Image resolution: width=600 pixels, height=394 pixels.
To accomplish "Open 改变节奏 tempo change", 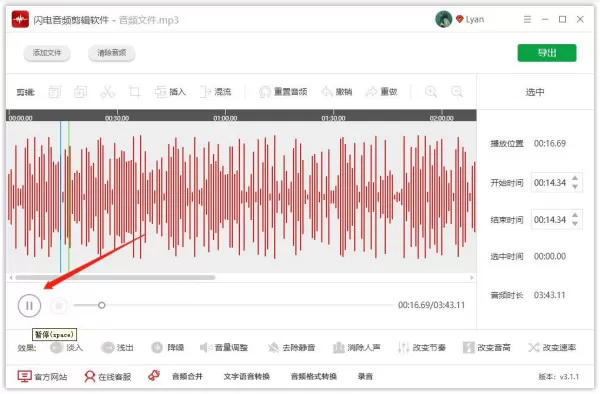I will click(422, 347).
